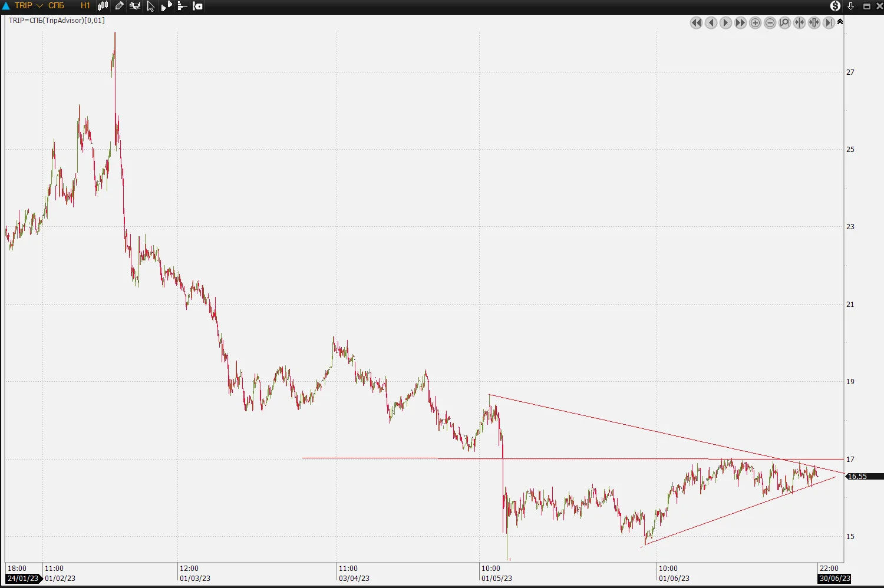884x588 pixels.
Task: Select the cursor pointer tool
Action: pos(151,6)
